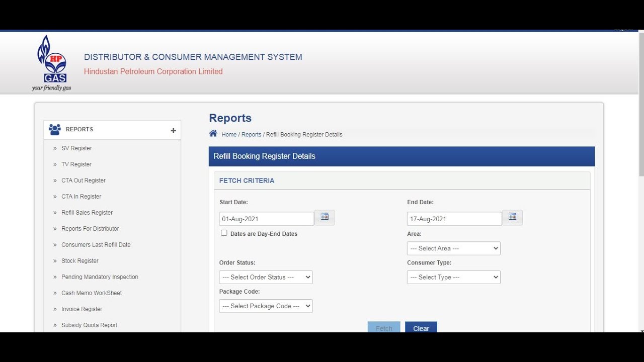
Task: Open the End Date calendar picker
Action: pos(512,218)
